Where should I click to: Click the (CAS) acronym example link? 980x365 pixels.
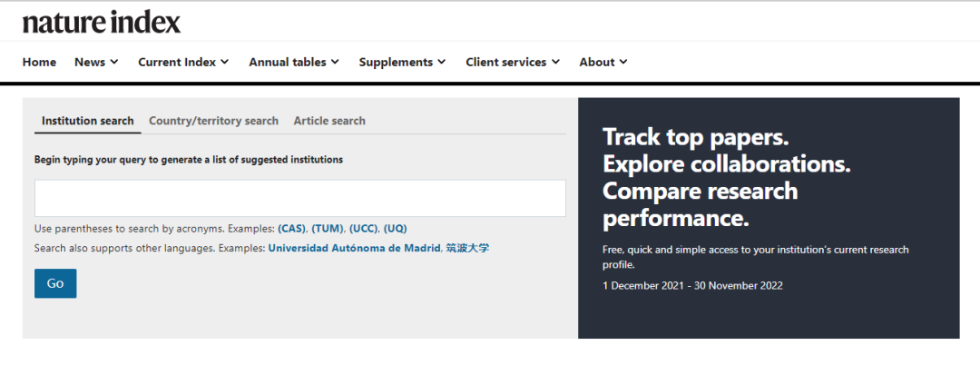pos(292,228)
